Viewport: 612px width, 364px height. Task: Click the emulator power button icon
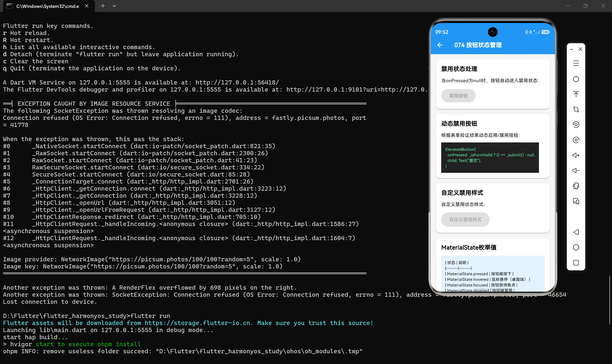coord(576,79)
